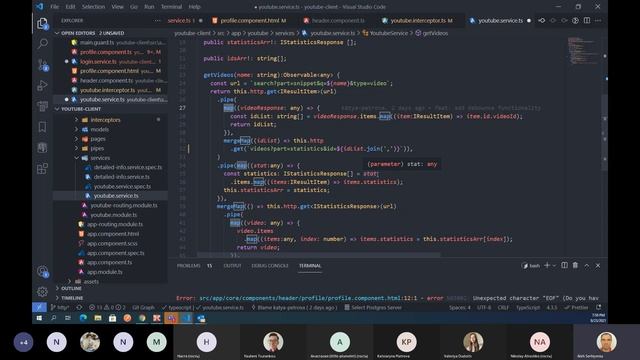Click the remote window indicator in status bar
This screenshot has height=360, width=640.
tap(39, 307)
